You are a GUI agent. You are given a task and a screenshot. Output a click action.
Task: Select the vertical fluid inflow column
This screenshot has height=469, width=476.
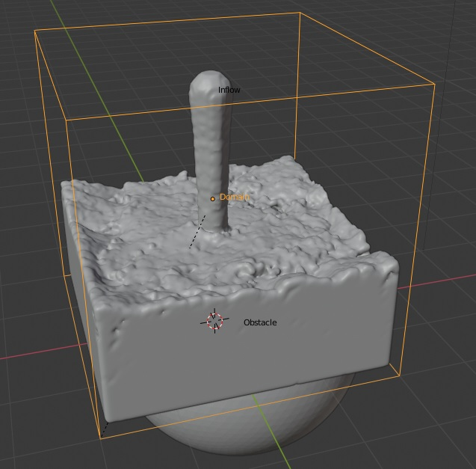(x=210, y=150)
